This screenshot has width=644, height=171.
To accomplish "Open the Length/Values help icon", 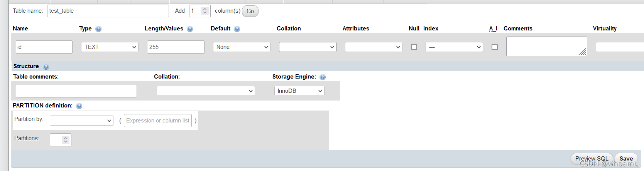I will (190, 29).
